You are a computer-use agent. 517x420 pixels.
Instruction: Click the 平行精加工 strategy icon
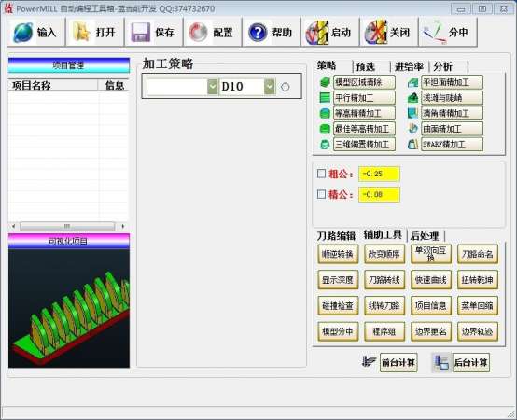tap(325, 98)
